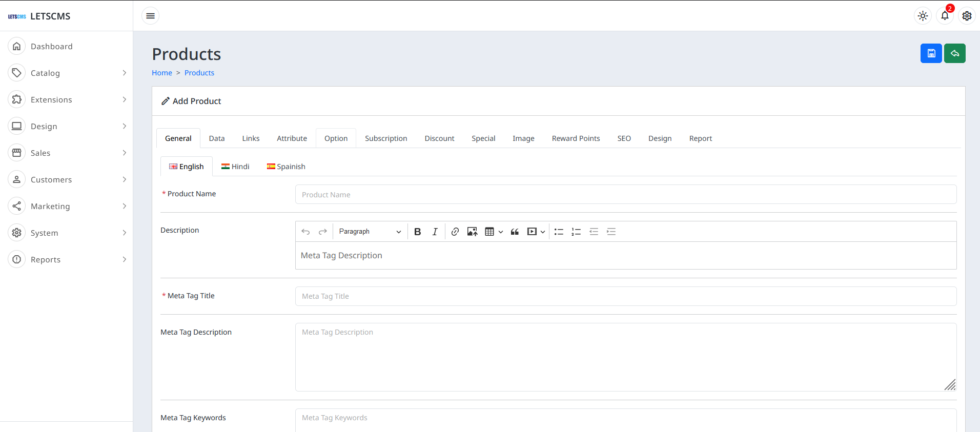Switch to the SEO tab

pos(624,138)
